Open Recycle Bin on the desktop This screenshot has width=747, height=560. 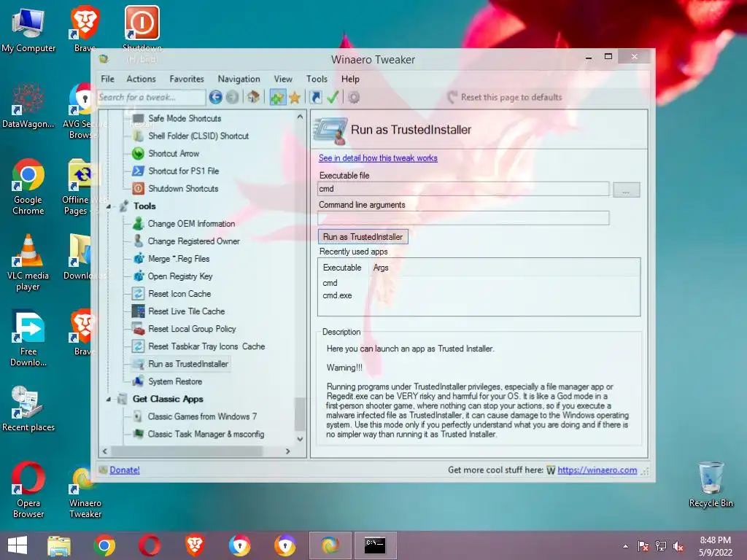click(711, 485)
